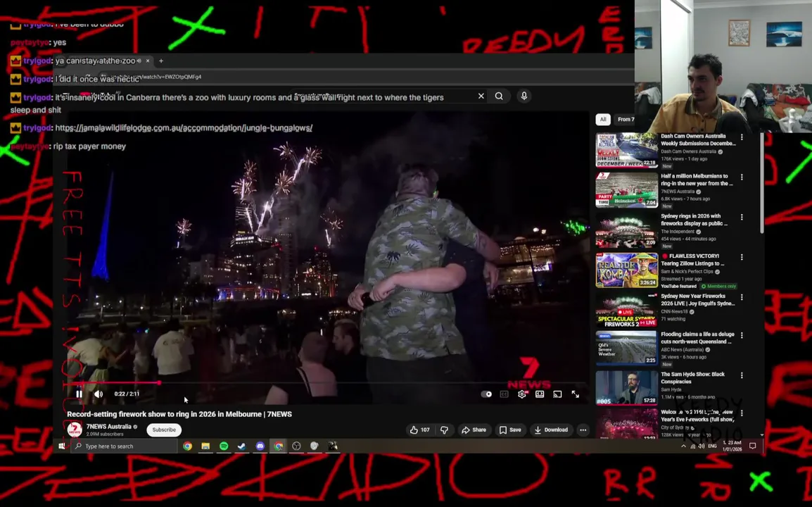Open Half a million Melburnians video thumbnail
This screenshot has height=507, width=812.
coord(627,189)
